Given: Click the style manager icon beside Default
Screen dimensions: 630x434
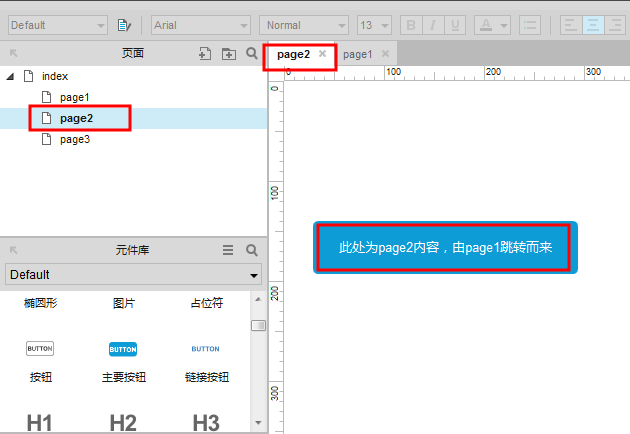Looking at the screenshot, I should 124,25.
